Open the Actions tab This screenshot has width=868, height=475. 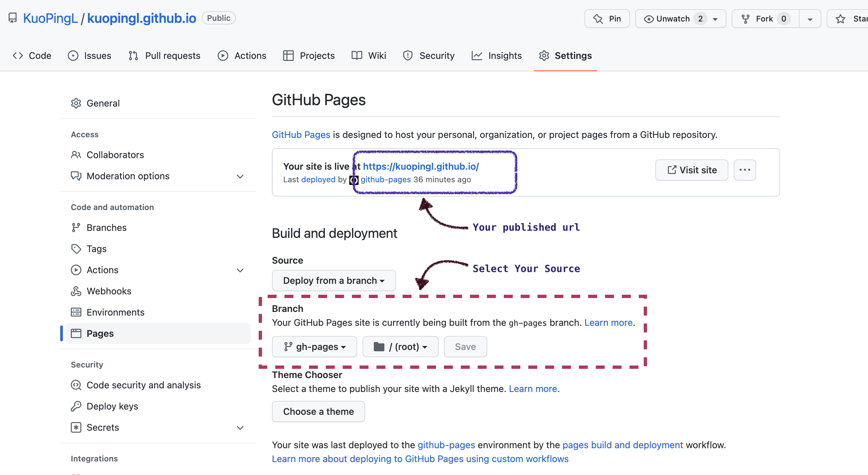242,56
